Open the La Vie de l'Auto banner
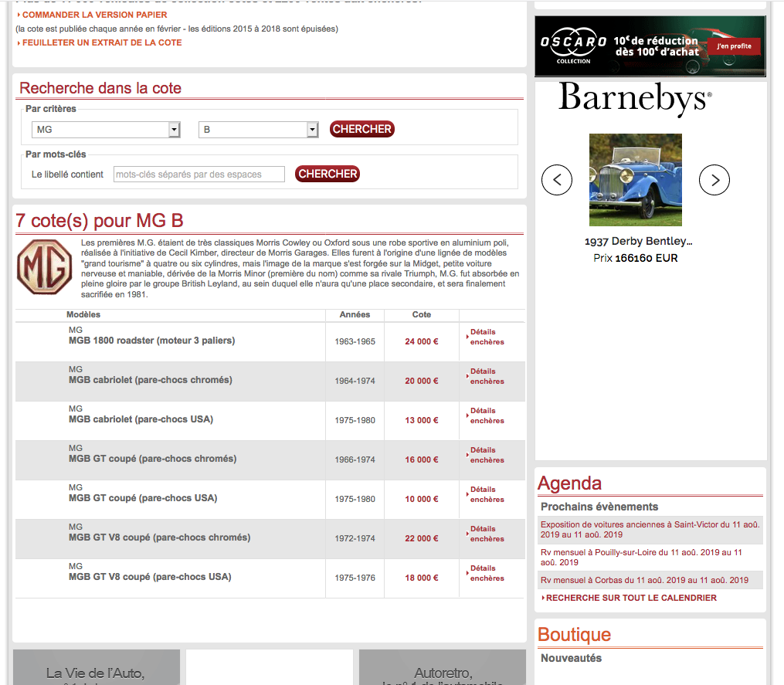This screenshot has width=784, height=685. [x=96, y=667]
